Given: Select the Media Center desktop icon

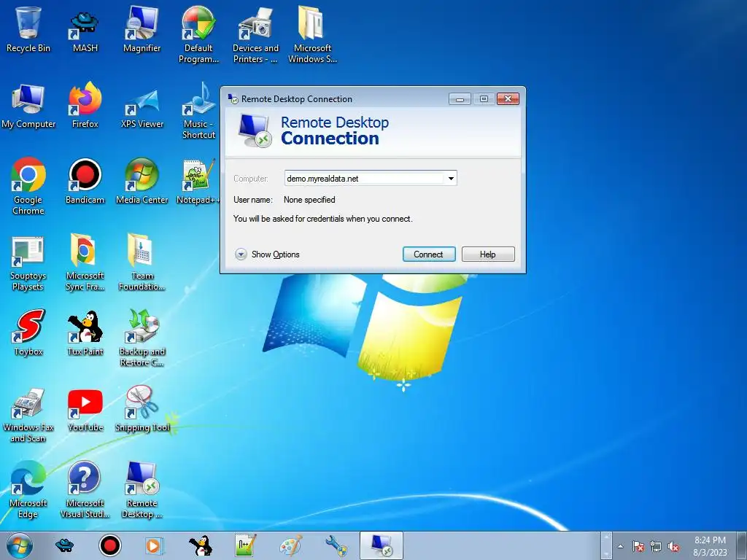Looking at the screenshot, I should (142, 181).
